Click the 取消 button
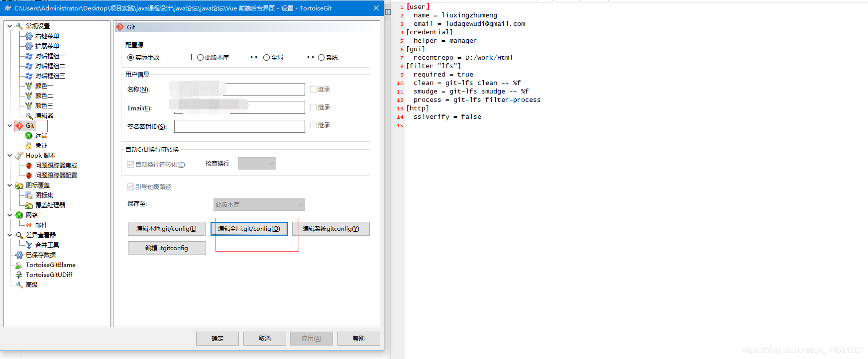 265,339
